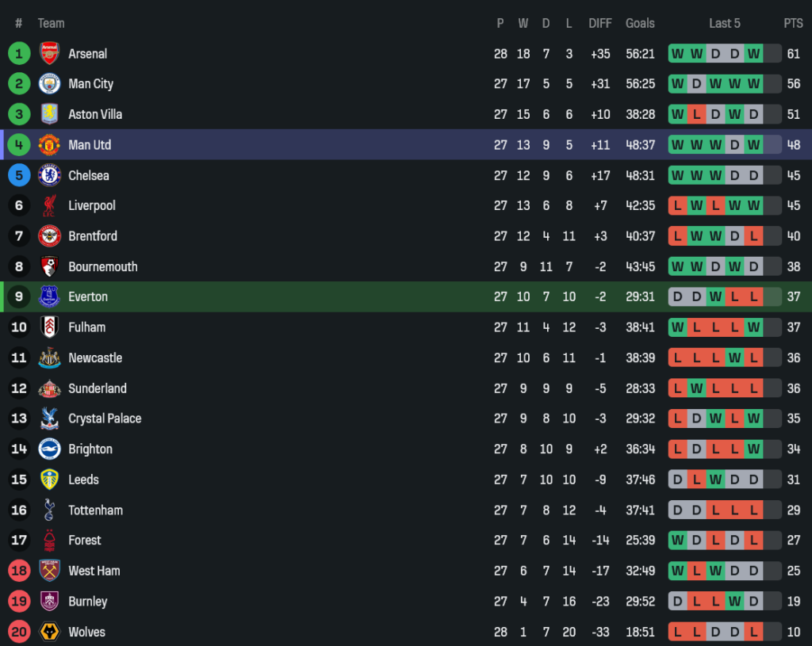Click Burnley's only win form badge
812x646 pixels.
[734, 602]
